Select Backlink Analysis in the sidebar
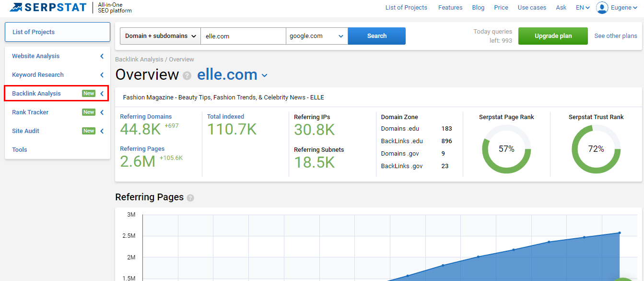This screenshot has height=281, width=644. tap(36, 94)
